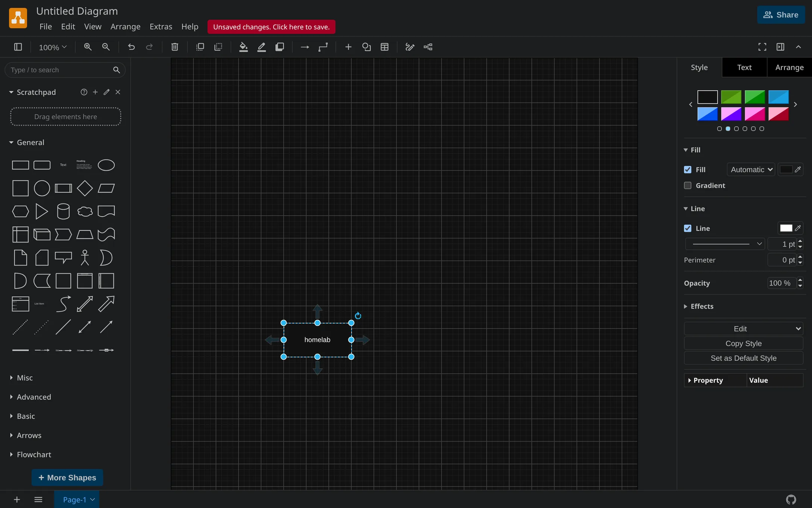812x508 pixels.
Task: Click the white line color swatch
Action: [786, 228]
